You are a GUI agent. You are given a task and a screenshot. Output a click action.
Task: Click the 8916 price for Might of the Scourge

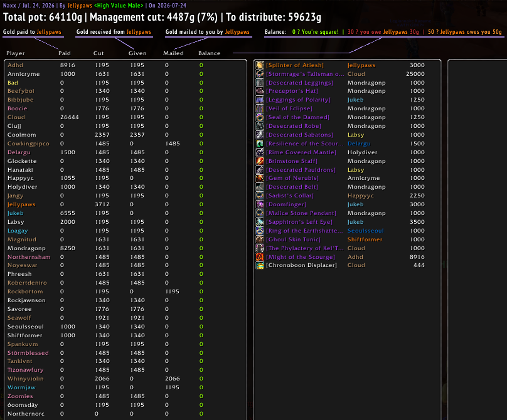[417, 257]
